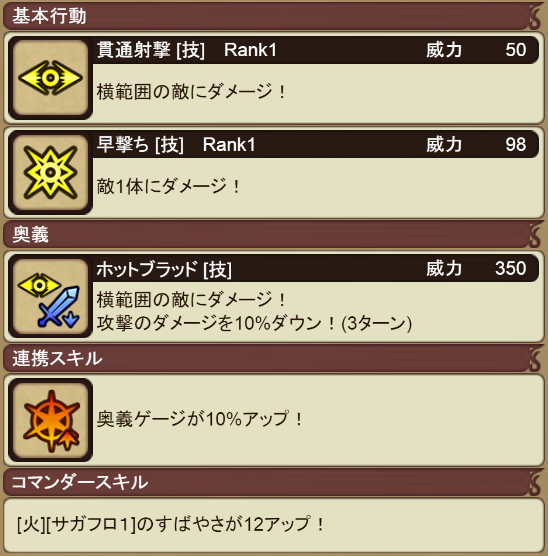The height and width of the screenshot is (556, 548).
Task: Click the orange 連携スキル emblem icon
Action: click(50, 420)
